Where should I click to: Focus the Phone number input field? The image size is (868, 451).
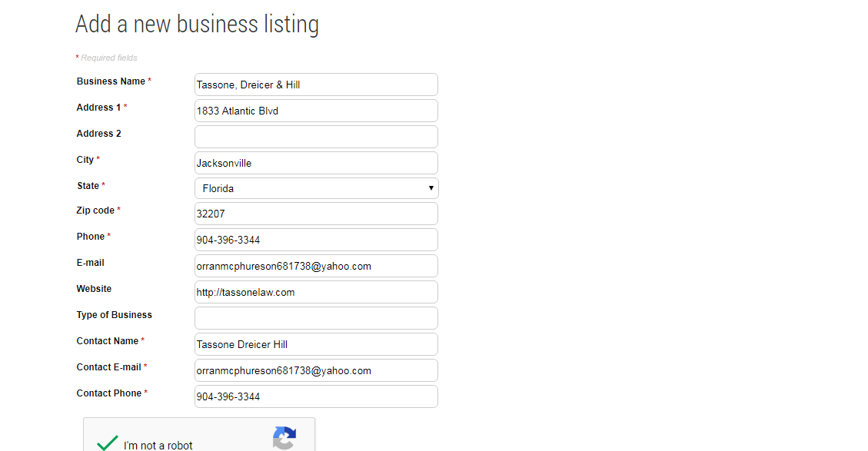coord(316,240)
